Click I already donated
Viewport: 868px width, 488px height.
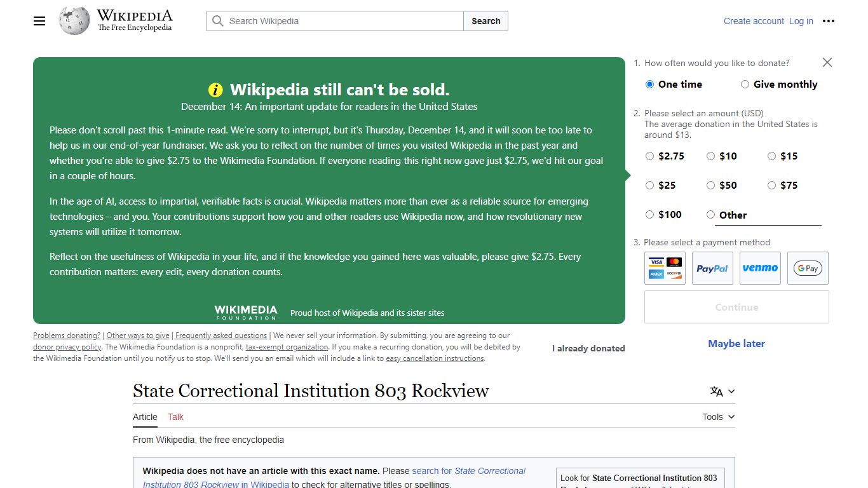(x=588, y=348)
